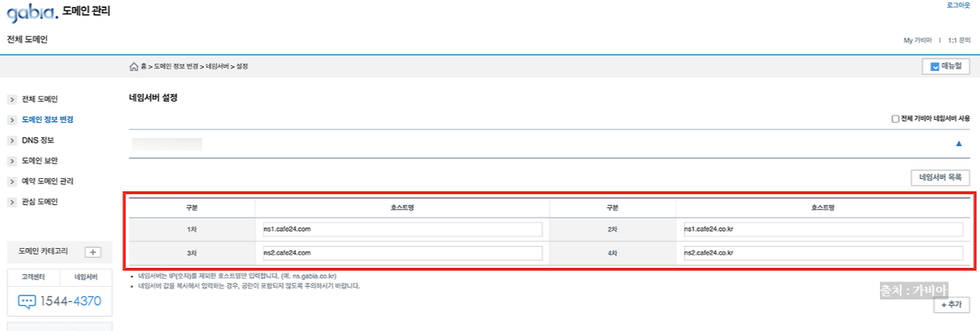The width and height of the screenshot is (980, 331).
Task: Collapse the domain row with blue triangle
Action: (959, 144)
